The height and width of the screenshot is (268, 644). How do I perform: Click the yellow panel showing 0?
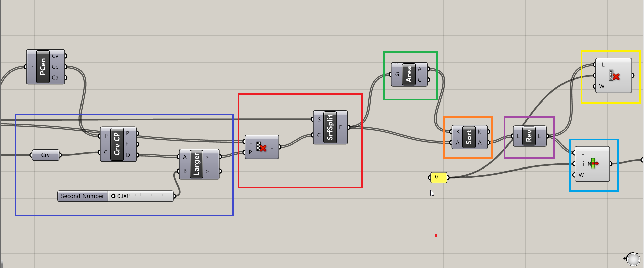(x=438, y=177)
